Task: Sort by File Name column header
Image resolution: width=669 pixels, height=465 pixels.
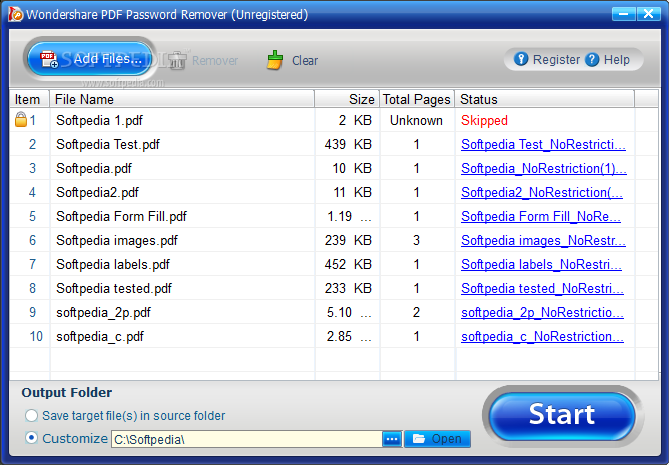Action: pyautogui.click(x=182, y=99)
